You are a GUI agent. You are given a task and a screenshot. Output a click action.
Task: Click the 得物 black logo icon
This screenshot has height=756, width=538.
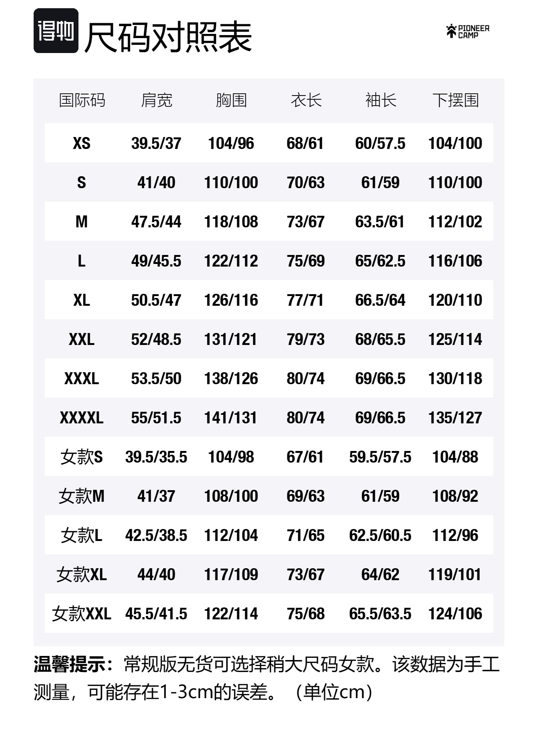56,31
